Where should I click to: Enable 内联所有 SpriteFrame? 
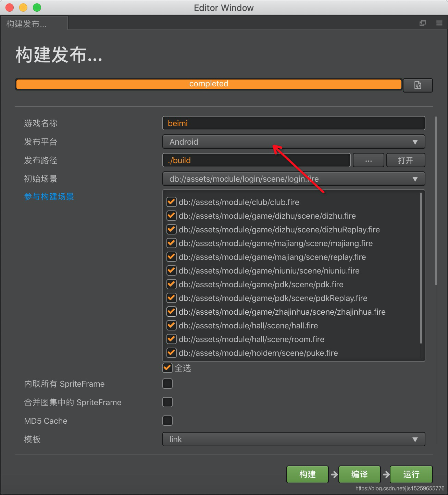(167, 384)
